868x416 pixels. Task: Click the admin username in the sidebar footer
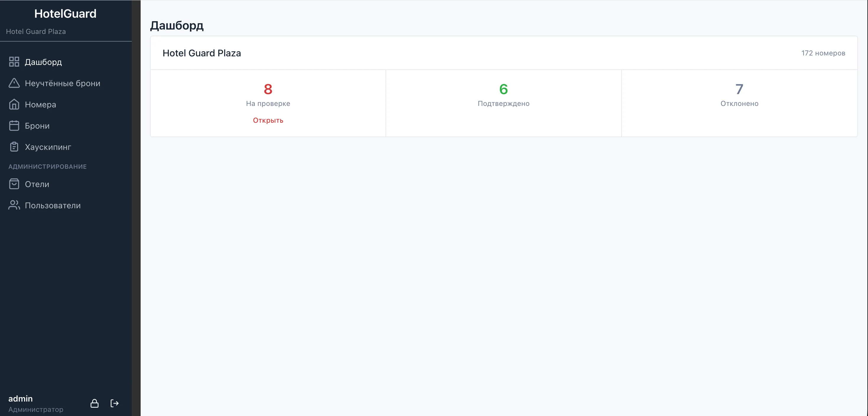point(21,399)
